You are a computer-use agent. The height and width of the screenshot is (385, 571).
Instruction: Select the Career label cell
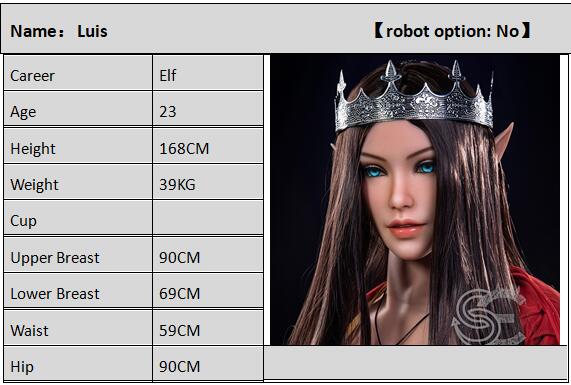click(x=78, y=73)
